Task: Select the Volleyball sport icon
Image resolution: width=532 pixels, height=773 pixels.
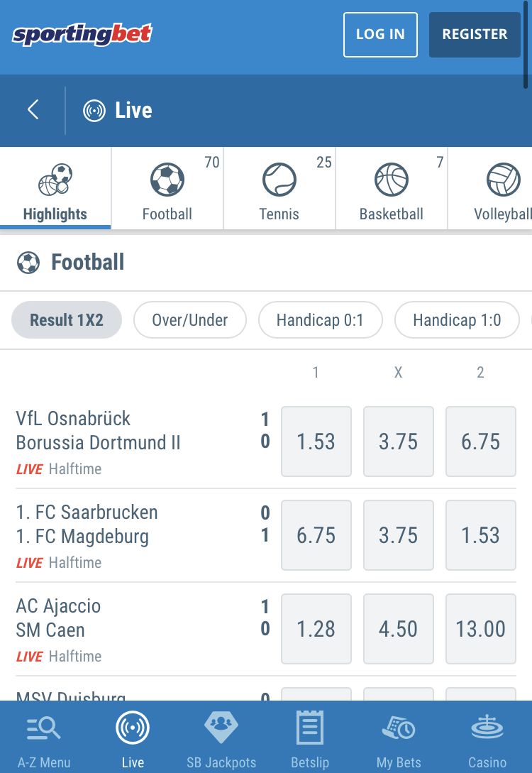Action: point(504,180)
